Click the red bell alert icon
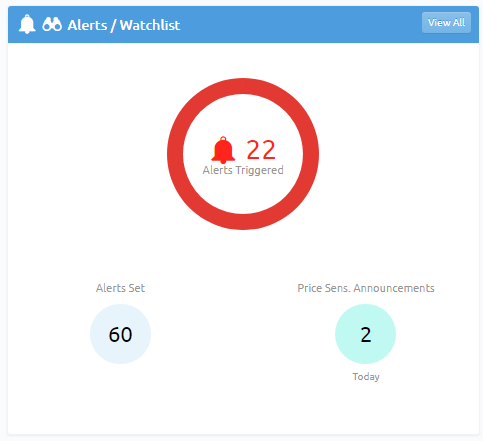Screen dimensions: 483x441 (x=223, y=150)
